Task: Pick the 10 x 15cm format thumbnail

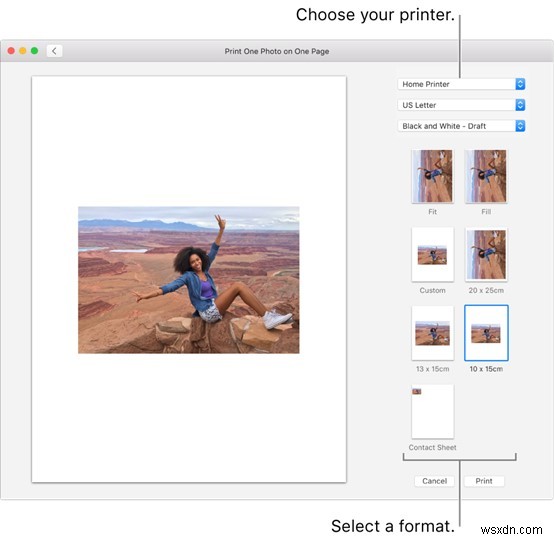Action: (x=486, y=333)
